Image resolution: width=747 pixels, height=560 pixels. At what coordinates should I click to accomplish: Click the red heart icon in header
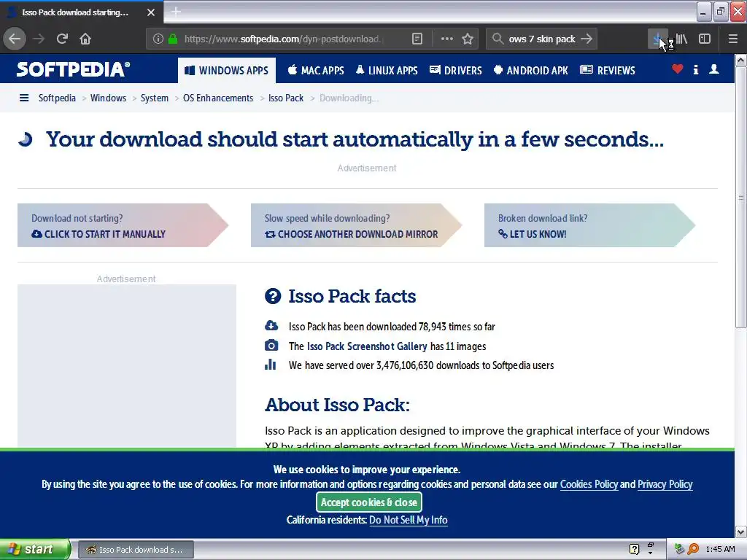click(677, 69)
